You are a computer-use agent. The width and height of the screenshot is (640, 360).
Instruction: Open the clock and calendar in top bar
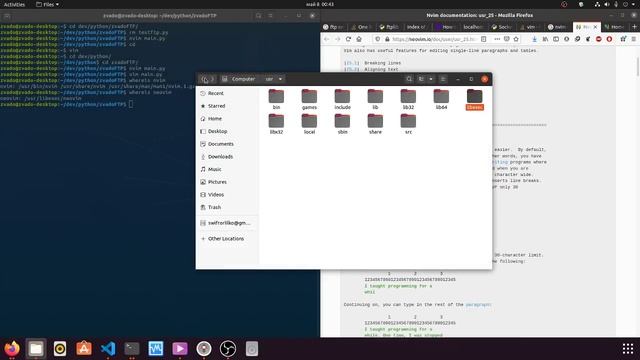(x=320, y=4)
